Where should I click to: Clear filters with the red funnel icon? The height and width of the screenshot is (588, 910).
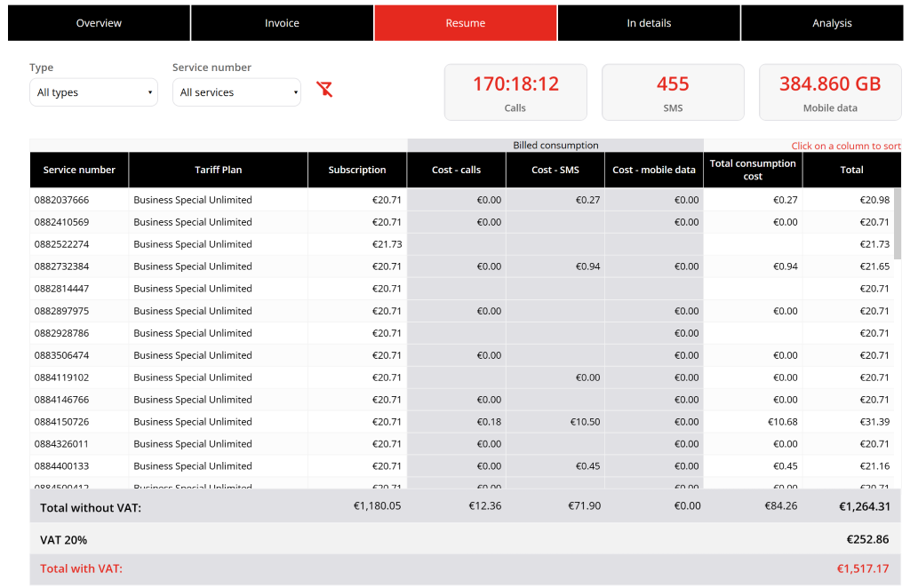(324, 90)
